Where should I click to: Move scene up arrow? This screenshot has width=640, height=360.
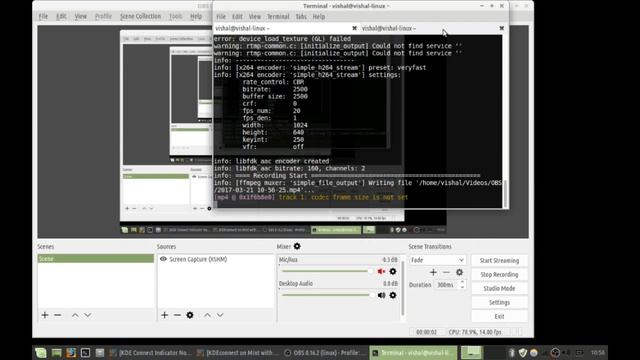coord(75,315)
